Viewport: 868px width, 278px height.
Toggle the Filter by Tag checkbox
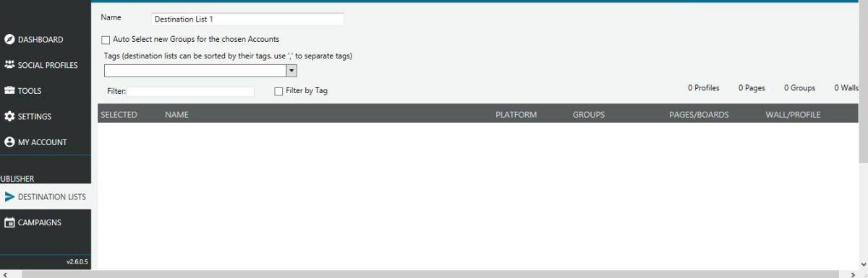point(278,91)
